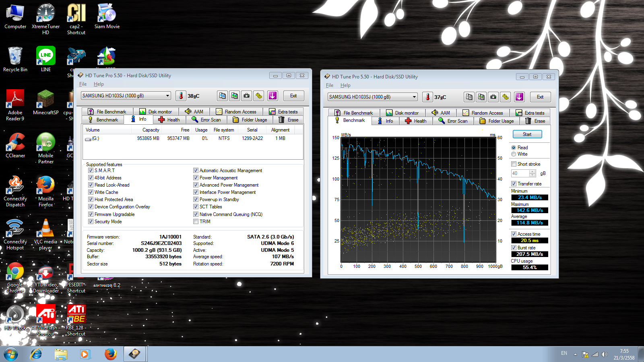Click EN language indicator in taskbar

tap(564, 353)
